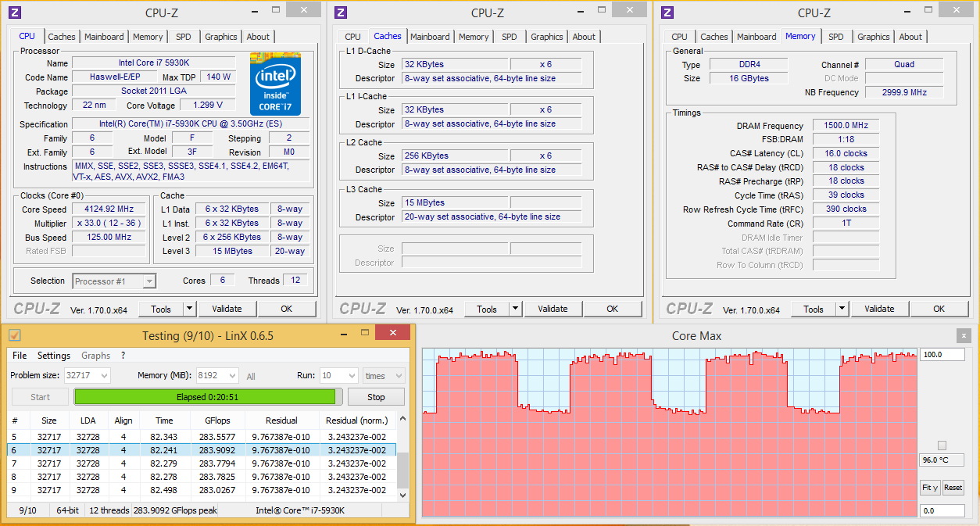This screenshot has width=980, height=526.
Task: Open the Graphs menu in LinX
Action: click(96, 356)
